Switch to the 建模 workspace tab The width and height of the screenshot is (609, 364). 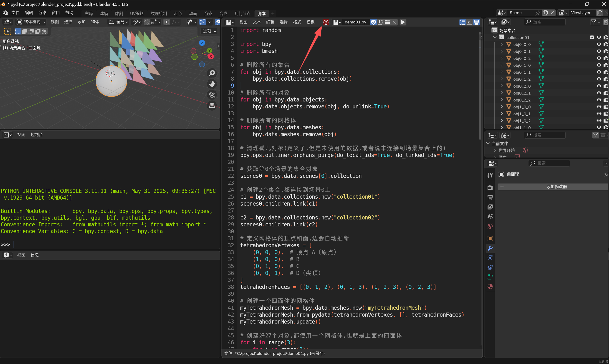[104, 13]
